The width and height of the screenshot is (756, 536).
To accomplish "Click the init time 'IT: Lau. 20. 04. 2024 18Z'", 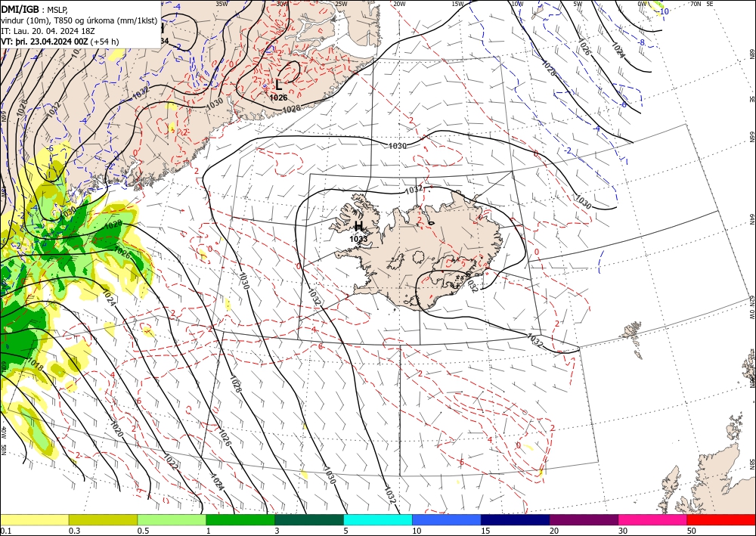I will (46, 31).
